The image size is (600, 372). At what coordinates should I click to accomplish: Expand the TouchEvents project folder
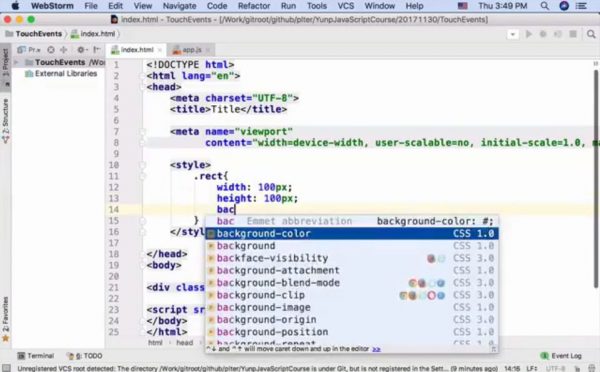click(16, 62)
